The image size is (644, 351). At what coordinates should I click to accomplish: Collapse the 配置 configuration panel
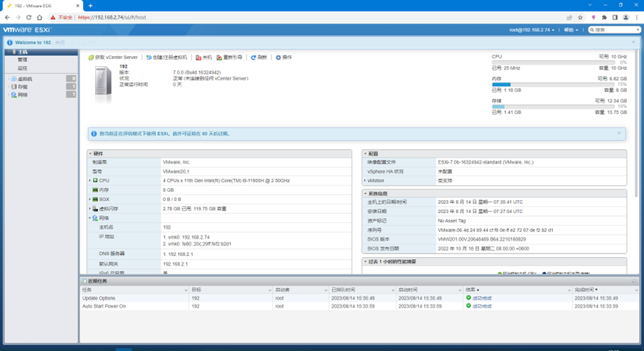(365, 153)
